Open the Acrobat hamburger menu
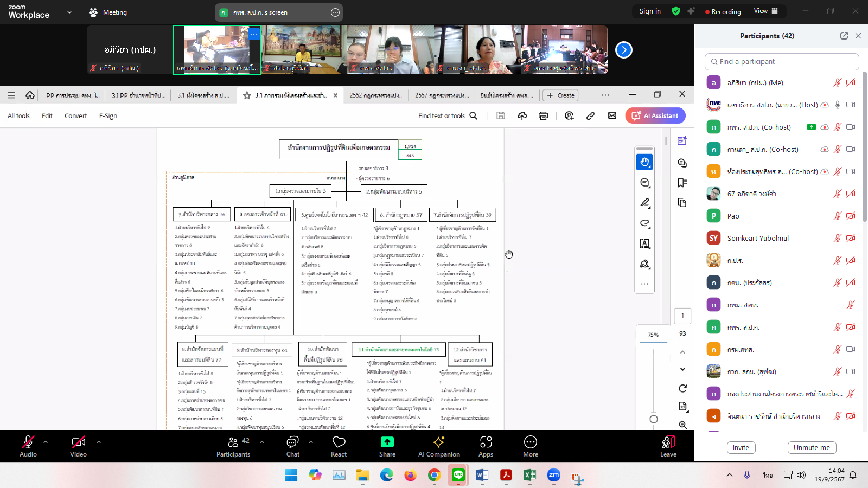 pos(11,95)
